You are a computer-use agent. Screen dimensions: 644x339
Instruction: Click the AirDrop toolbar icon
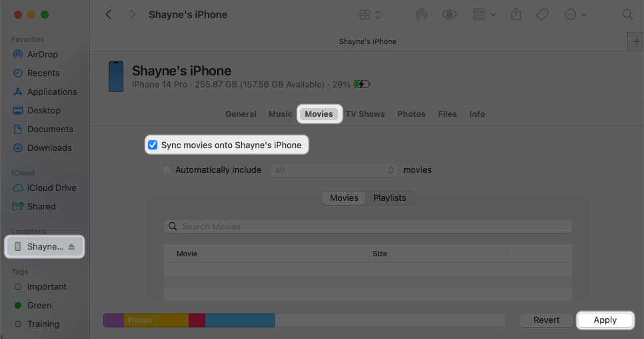pyautogui.click(x=421, y=15)
